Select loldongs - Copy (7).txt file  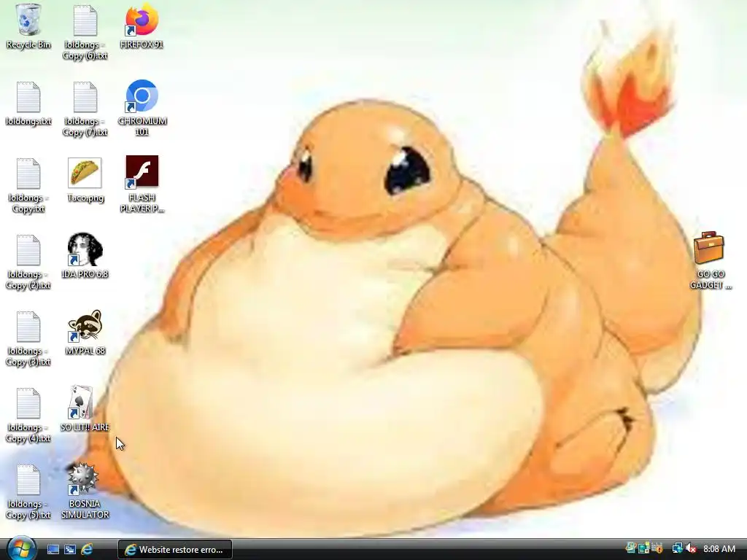pyautogui.click(x=85, y=109)
